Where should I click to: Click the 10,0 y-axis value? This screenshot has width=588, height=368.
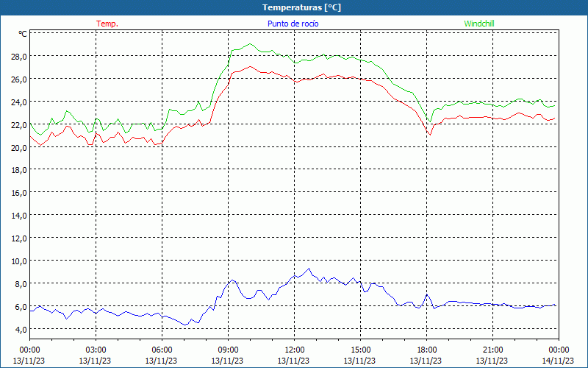pyautogui.click(x=21, y=261)
